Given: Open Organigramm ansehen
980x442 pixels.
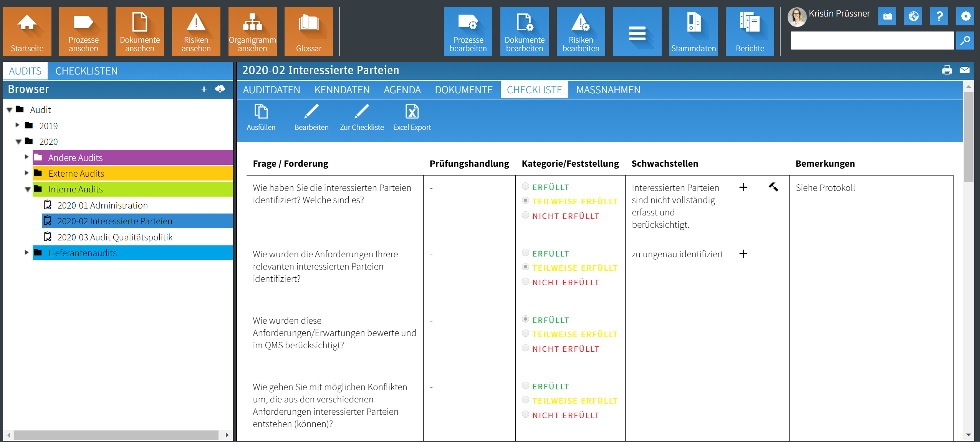Looking at the screenshot, I should pos(252,31).
